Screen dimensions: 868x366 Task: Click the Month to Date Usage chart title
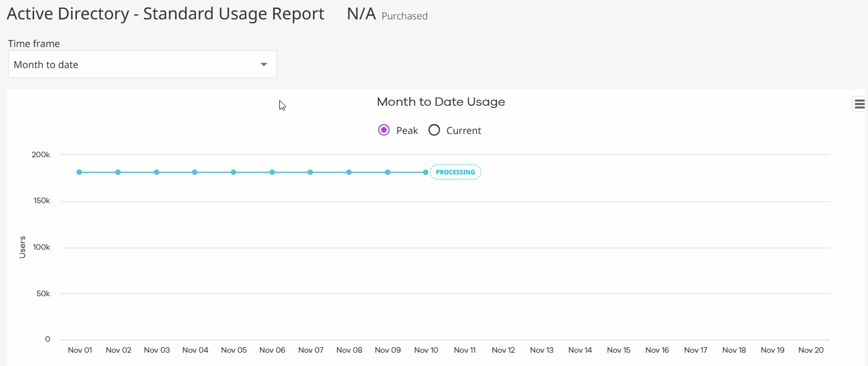(441, 102)
